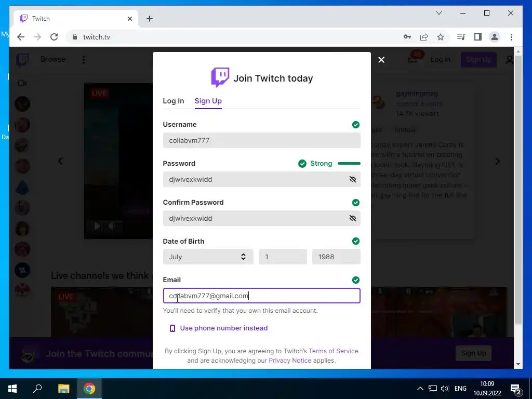Click the blue drop channel avatar in sidebar

tap(22, 187)
